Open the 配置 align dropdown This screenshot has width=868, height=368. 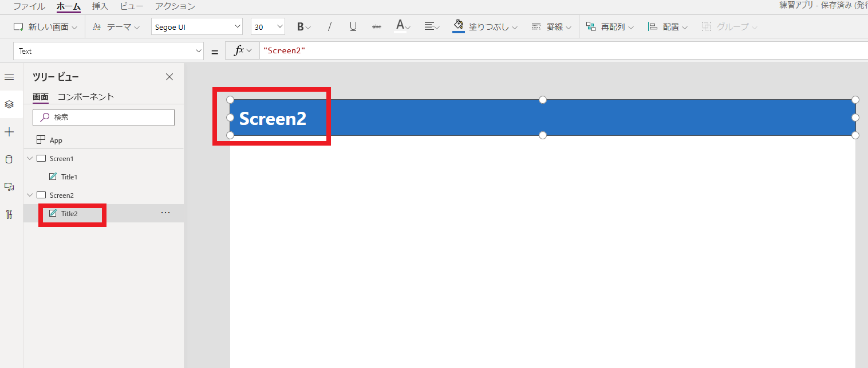[x=668, y=27]
